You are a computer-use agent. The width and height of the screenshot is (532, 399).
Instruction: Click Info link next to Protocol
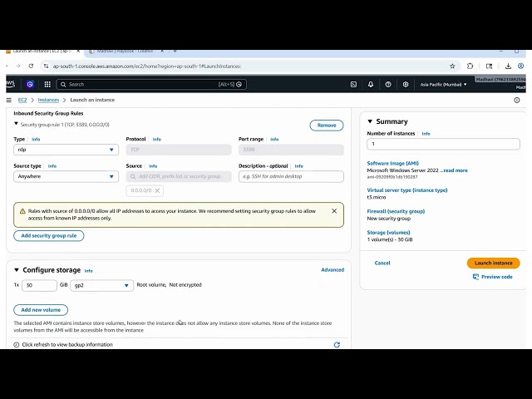157,140
